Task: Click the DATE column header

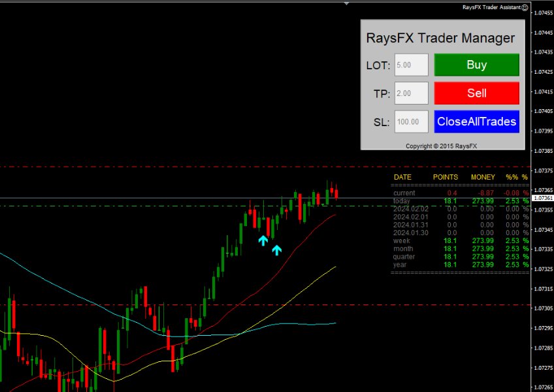Action: [x=402, y=177]
